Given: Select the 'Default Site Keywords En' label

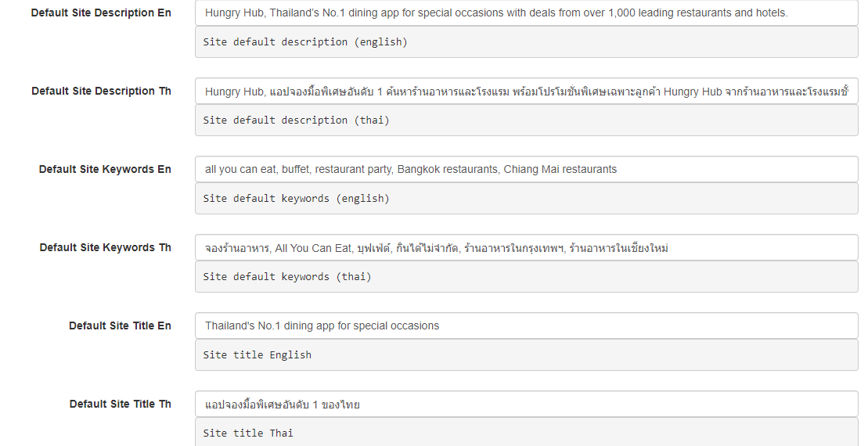Looking at the screenshot, I should (105, 170).
